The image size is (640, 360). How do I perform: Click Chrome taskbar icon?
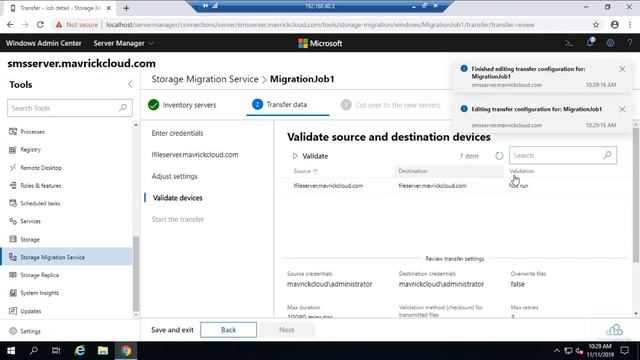point(126,351)
